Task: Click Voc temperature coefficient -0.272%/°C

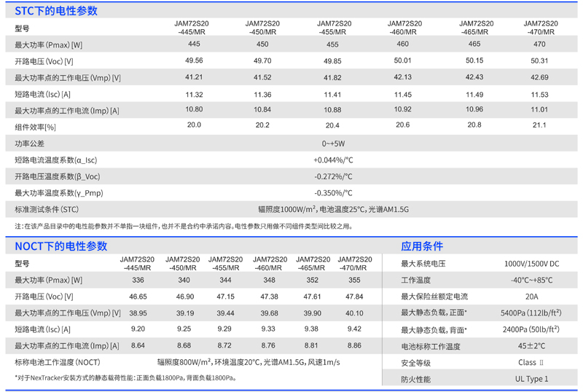Action: (x=333, y=176)
